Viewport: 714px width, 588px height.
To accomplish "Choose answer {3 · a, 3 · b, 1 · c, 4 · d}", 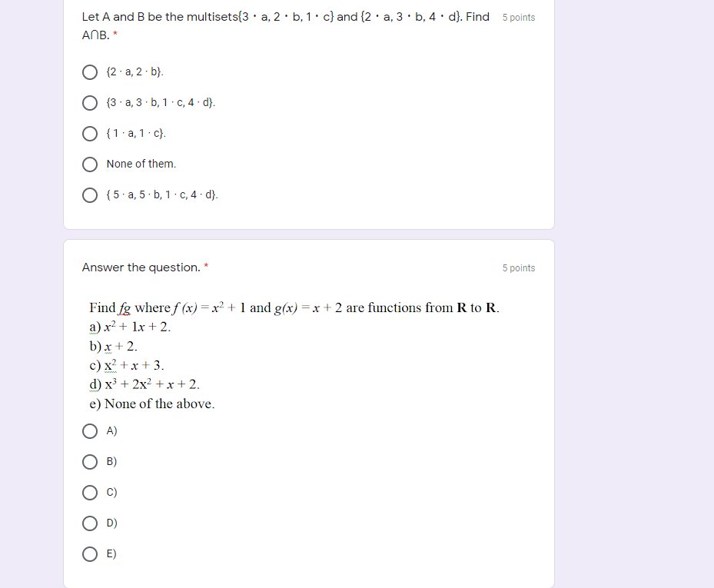I will (90, 102).
